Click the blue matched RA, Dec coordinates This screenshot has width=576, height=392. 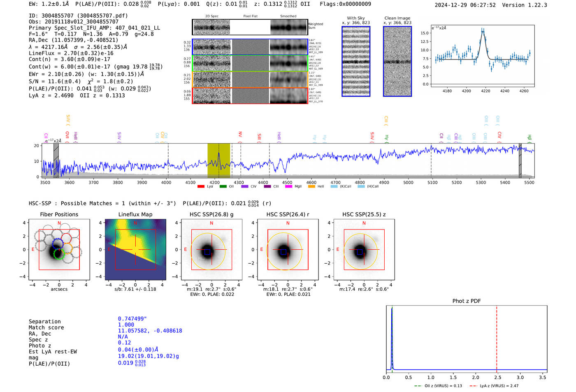pyautogui.click(x=150, y=331)
